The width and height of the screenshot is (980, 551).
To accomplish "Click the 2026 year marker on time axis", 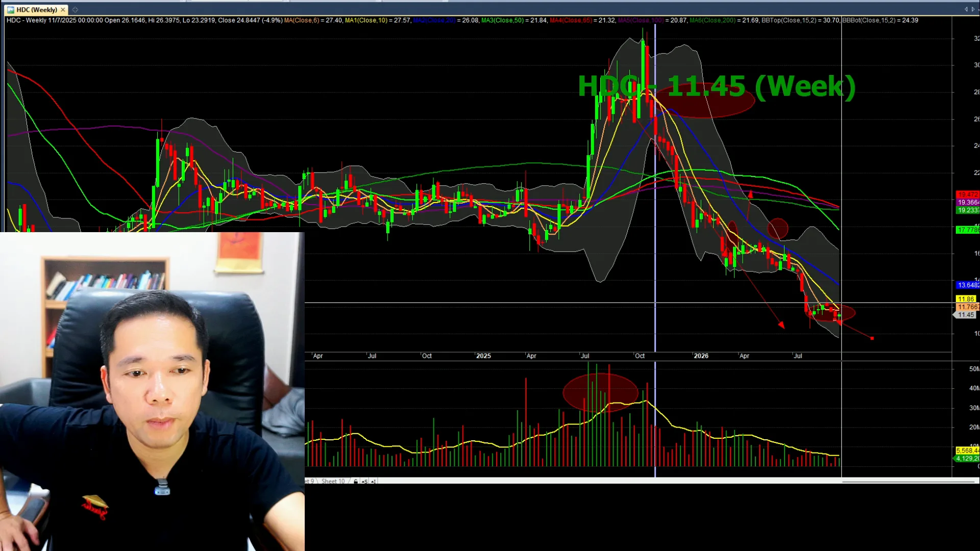I will [701, 356].
